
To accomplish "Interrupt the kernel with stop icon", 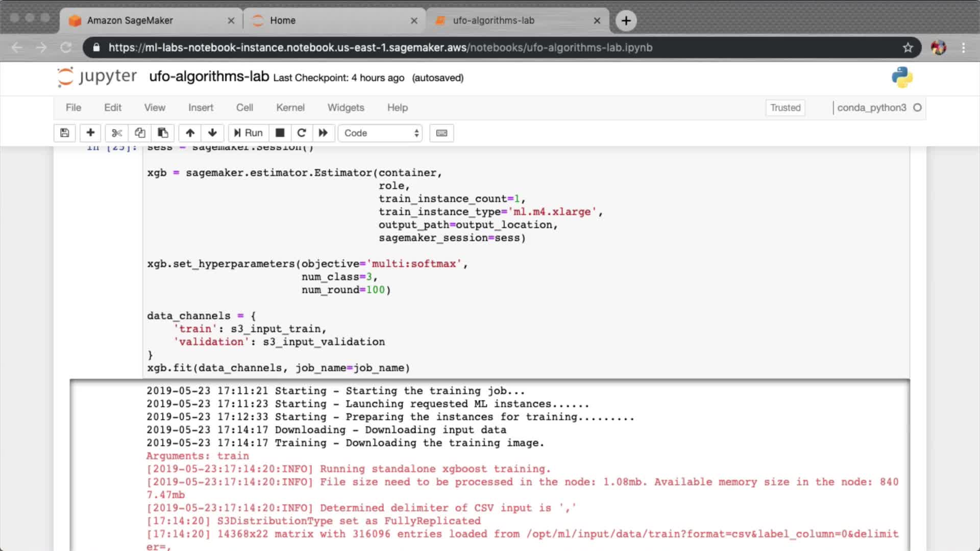I will point(280,133).
